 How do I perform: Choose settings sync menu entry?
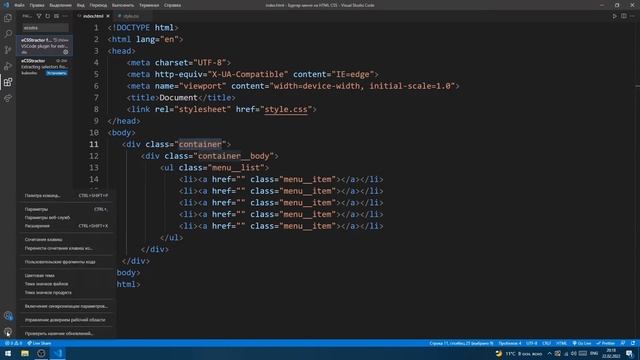66,306
